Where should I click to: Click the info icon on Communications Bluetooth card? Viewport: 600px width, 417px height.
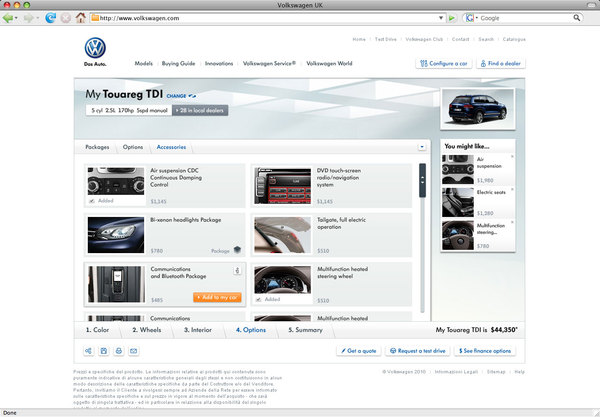(x=237, y=270)
